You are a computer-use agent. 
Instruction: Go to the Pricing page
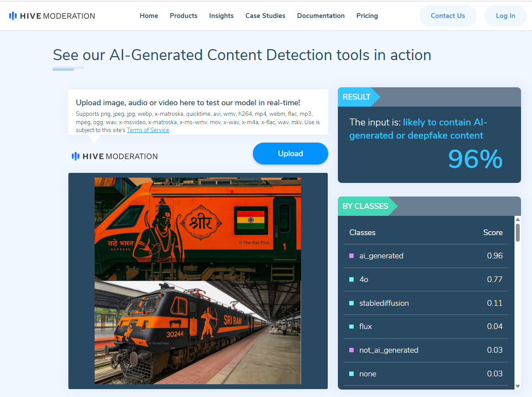pos(367,16)
